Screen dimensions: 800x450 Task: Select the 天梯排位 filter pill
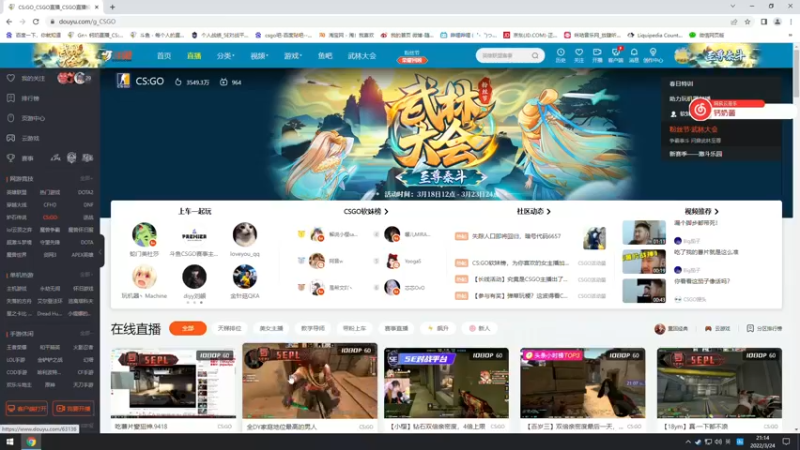coord(229,328)
